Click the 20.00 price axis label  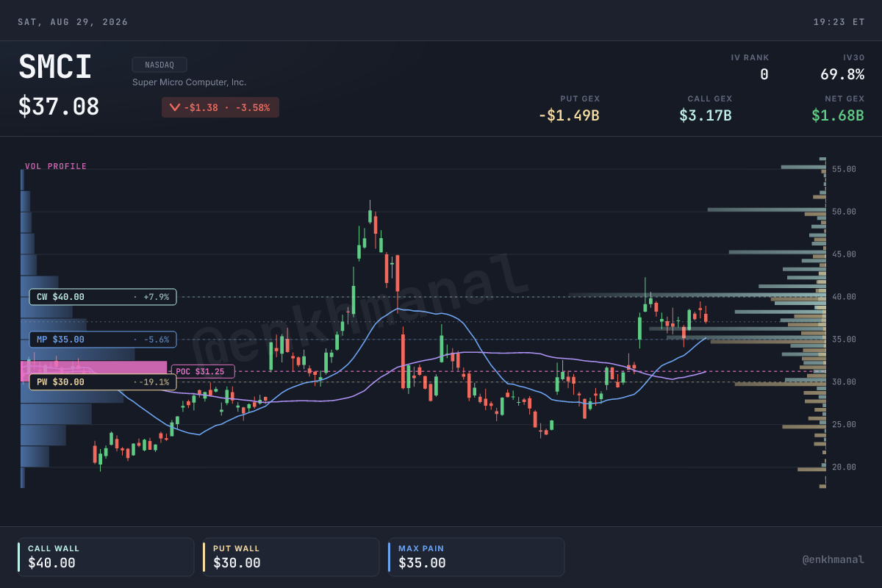pos(844,467)
